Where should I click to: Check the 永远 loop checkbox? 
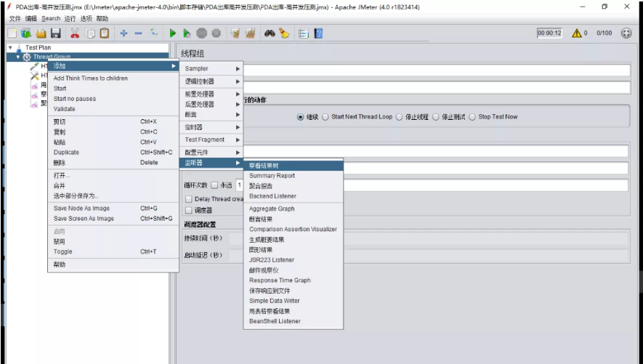(214, 185)
